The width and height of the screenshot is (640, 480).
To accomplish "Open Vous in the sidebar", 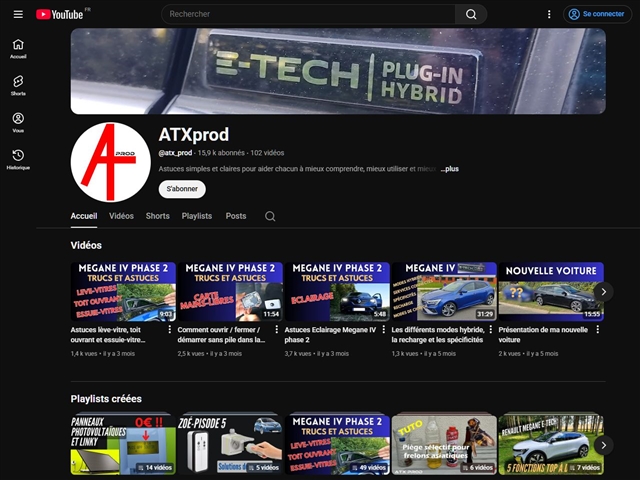I will click(18, 122).
